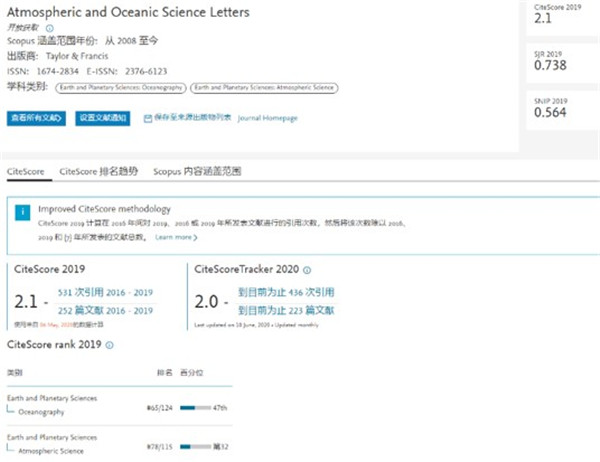Open the CiteScore 排名趋势 tab

(99, 172)
